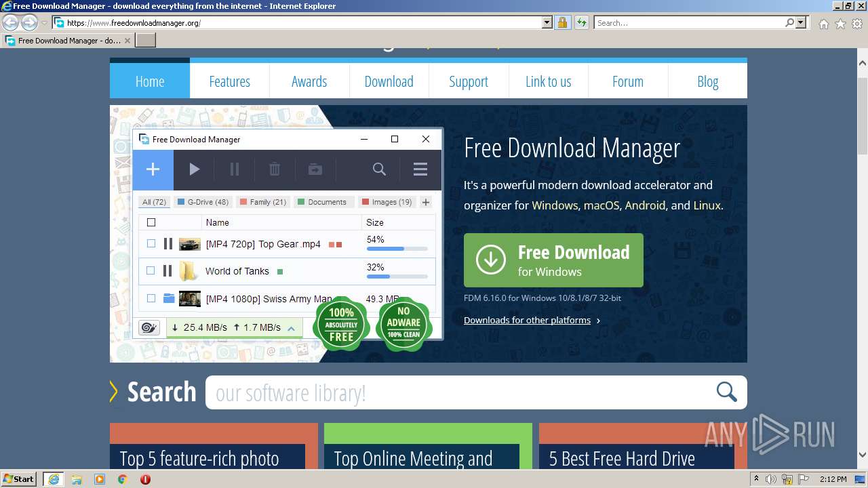Open the address bar URL dropdown
The height and width of the screenshot is (488, 868).
coord(547,23)
